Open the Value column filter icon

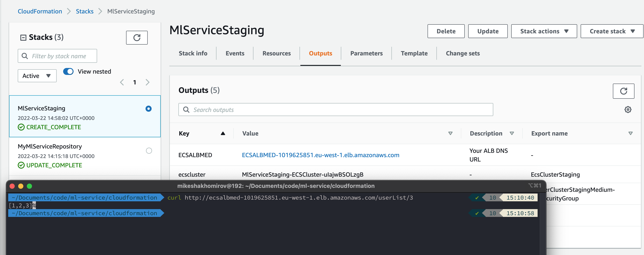(x=450, y=133)
